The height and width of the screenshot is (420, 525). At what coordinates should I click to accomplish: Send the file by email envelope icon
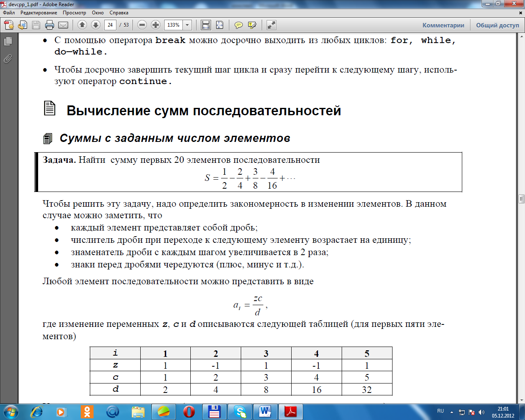pyautogui.click(x=63, y=25)
